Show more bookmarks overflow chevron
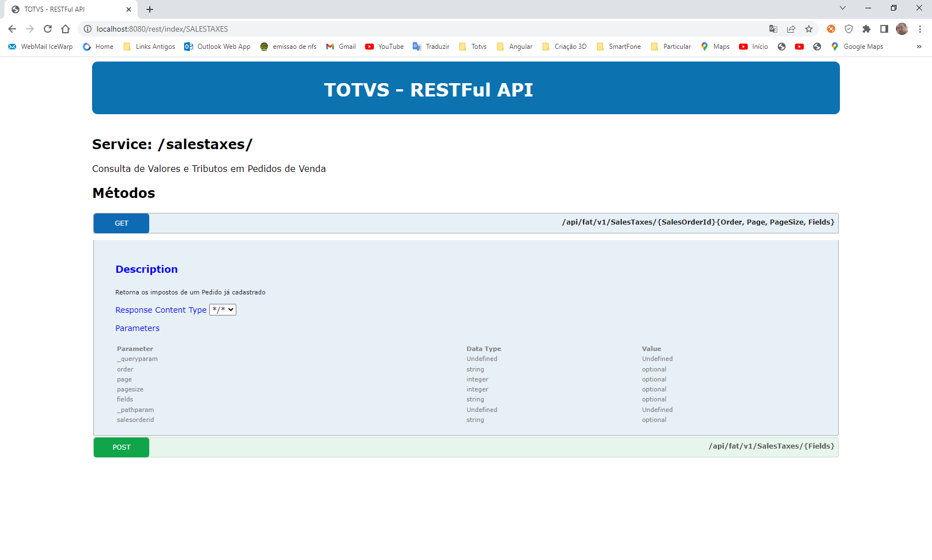932x560 pixels. (x=919, y=47)
